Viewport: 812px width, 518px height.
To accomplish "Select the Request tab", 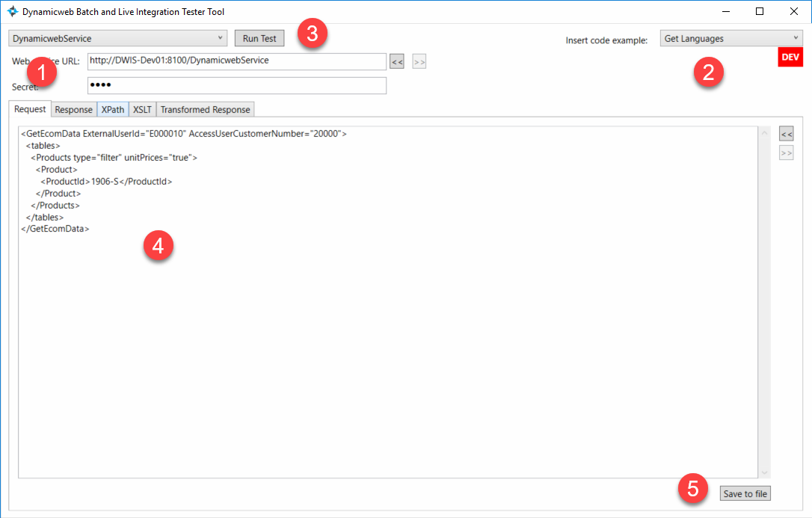I will coord(30,109).
